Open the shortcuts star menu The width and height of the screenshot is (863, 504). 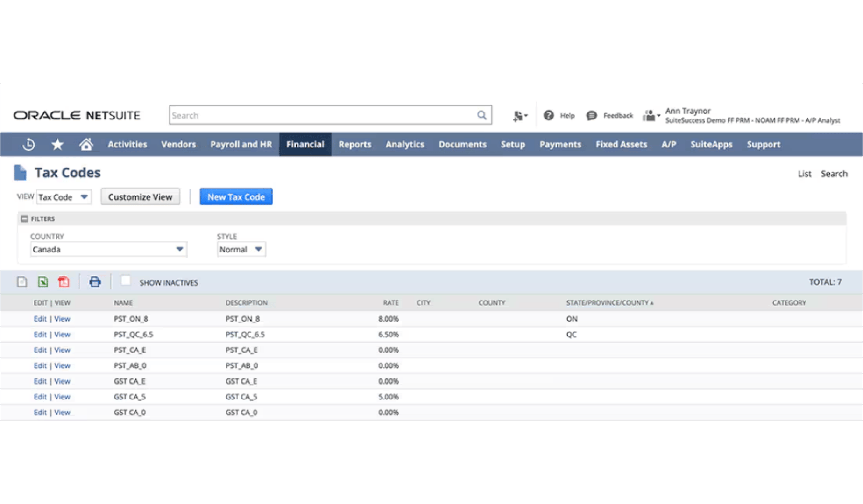[57, 144]
